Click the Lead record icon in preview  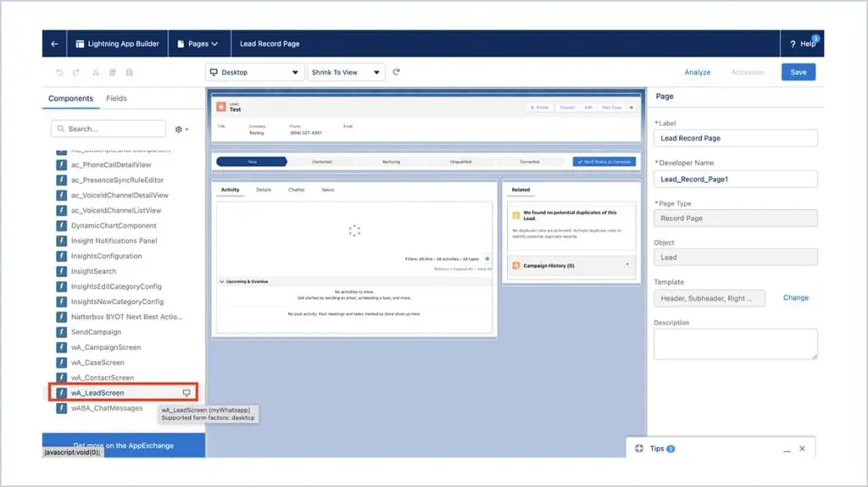[x=221, y=107]
